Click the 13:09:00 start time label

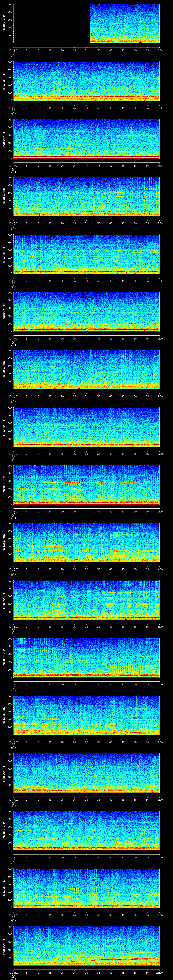point(13,339)
